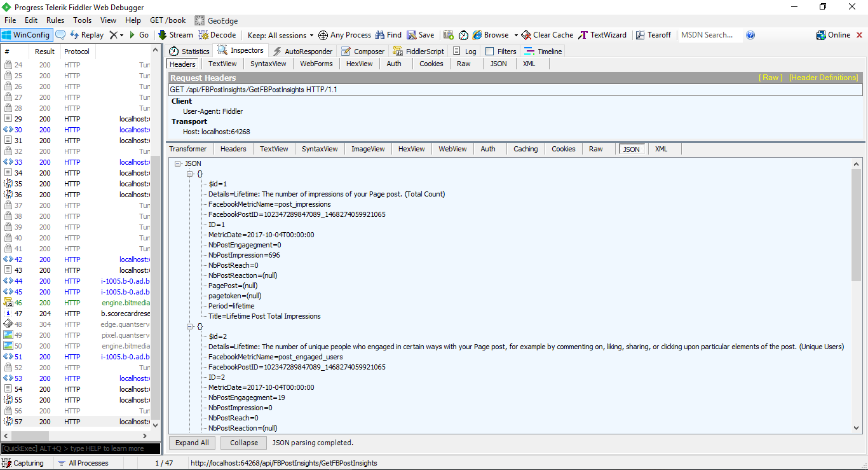Click the GeoEdge toolbar item
The height and width of the screenshot is (470, 868).
217,20
